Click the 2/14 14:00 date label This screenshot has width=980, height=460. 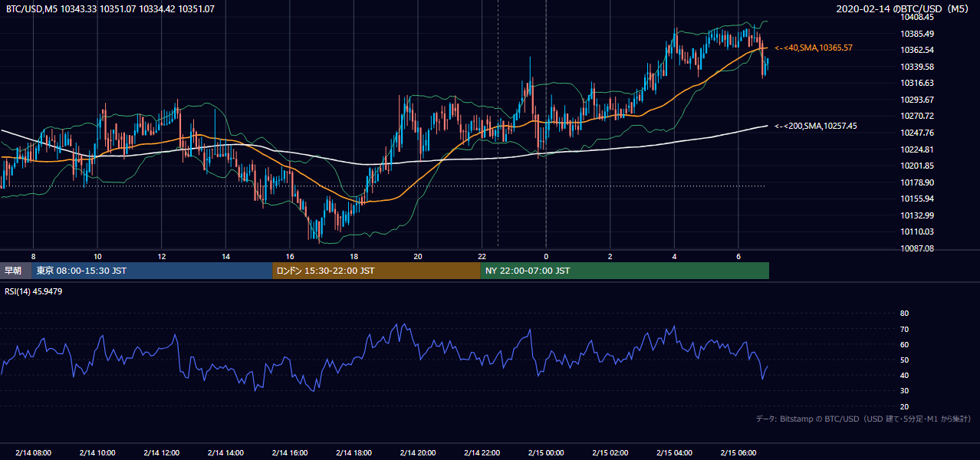(225, 452)
